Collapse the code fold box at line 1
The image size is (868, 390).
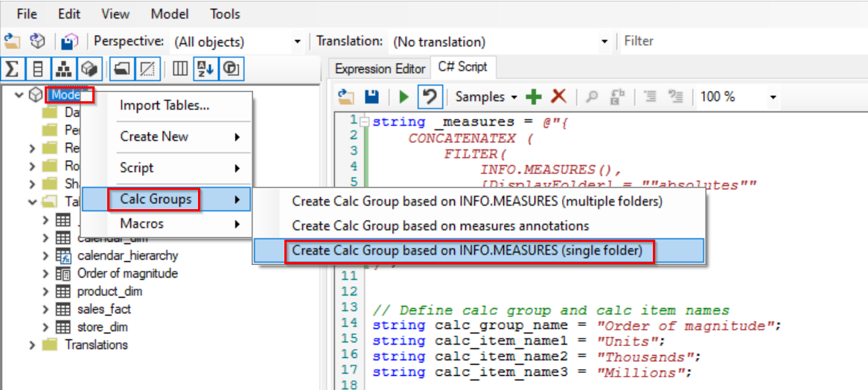[364, 121]
